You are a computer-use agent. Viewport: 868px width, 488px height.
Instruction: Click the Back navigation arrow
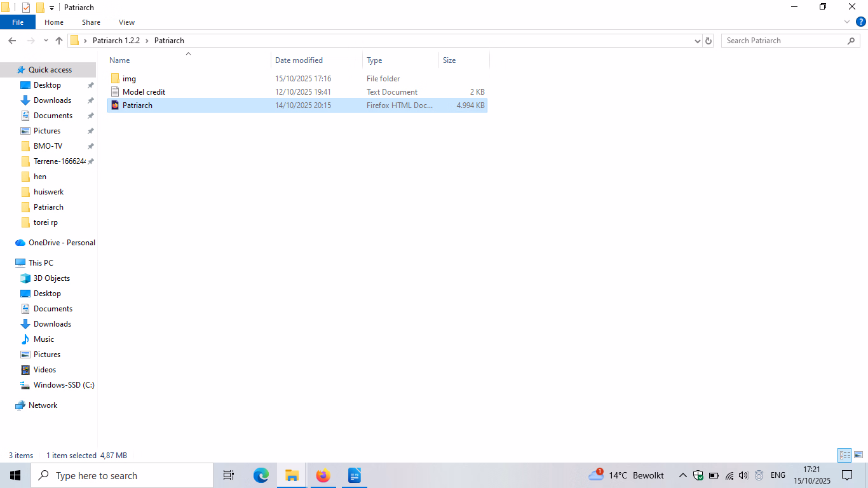point(12,41)
